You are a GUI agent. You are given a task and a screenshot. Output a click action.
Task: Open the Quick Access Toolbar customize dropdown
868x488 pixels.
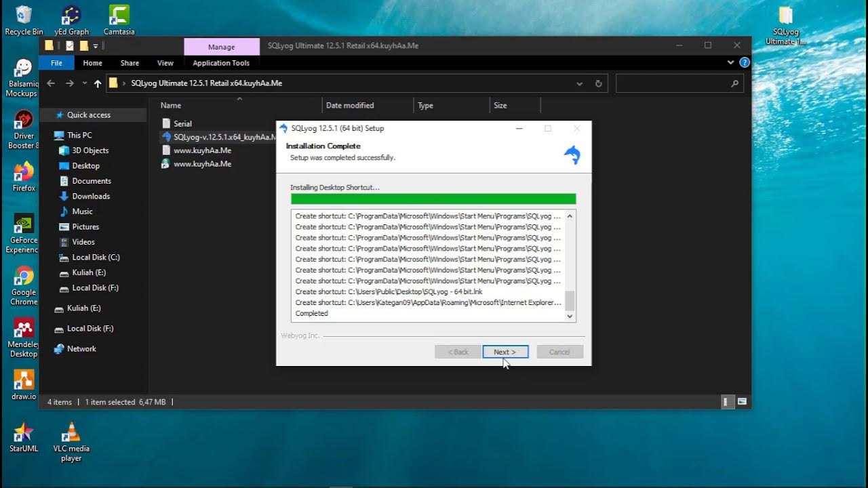coord(96,46)
